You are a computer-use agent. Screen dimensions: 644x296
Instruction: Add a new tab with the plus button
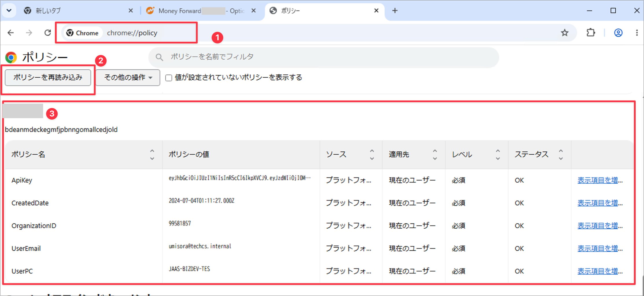point(395,11)
